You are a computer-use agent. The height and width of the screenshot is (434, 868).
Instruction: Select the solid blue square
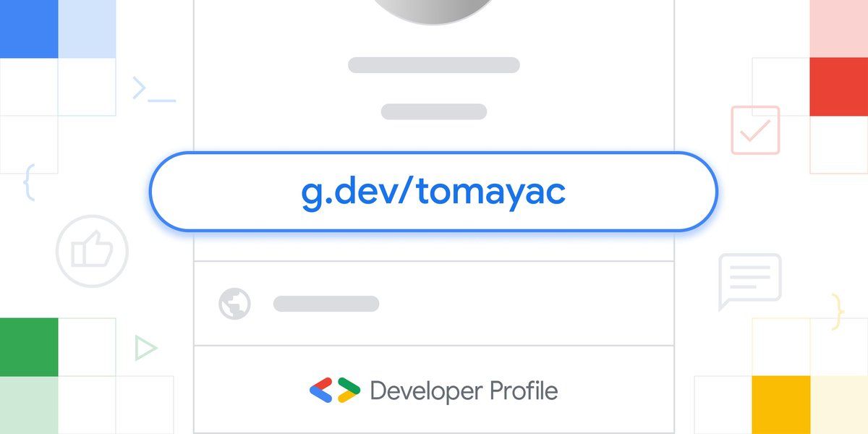coord(29,29)
